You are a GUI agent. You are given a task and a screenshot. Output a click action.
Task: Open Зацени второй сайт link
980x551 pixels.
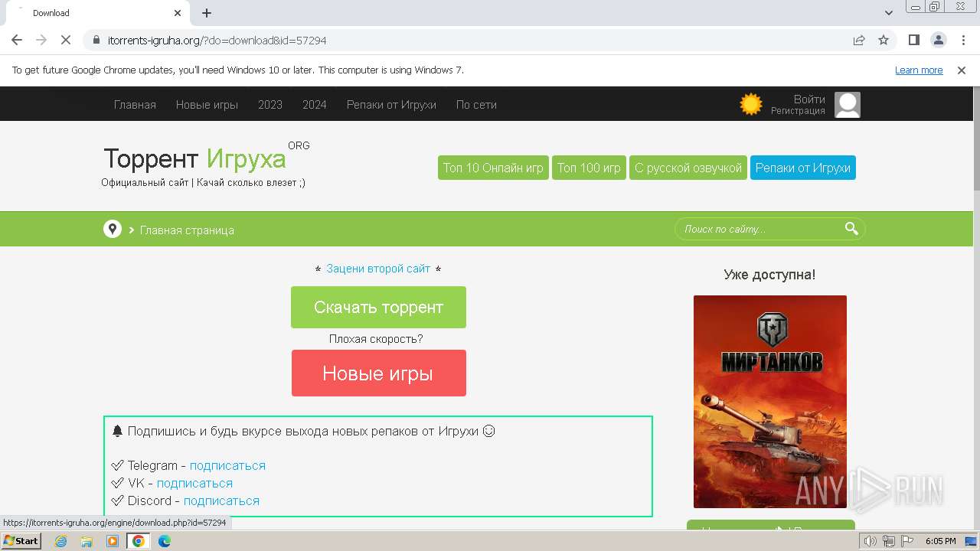378,269
